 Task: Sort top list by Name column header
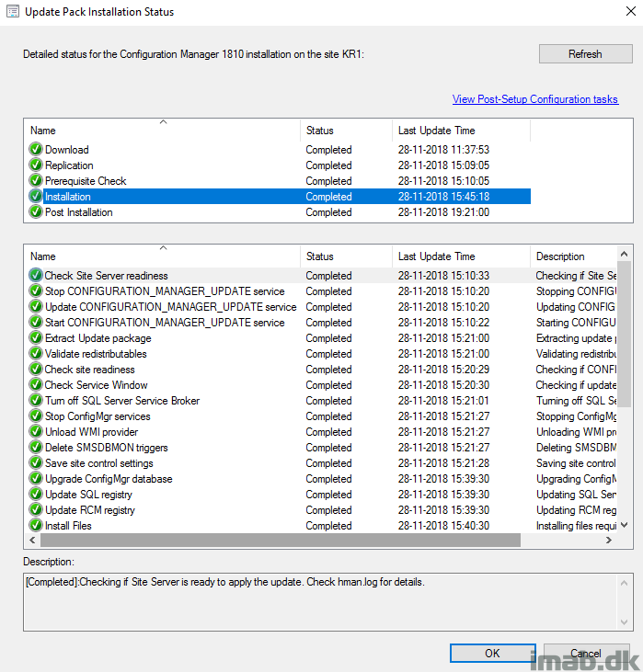pyautogui.click(x=163, y=131)
